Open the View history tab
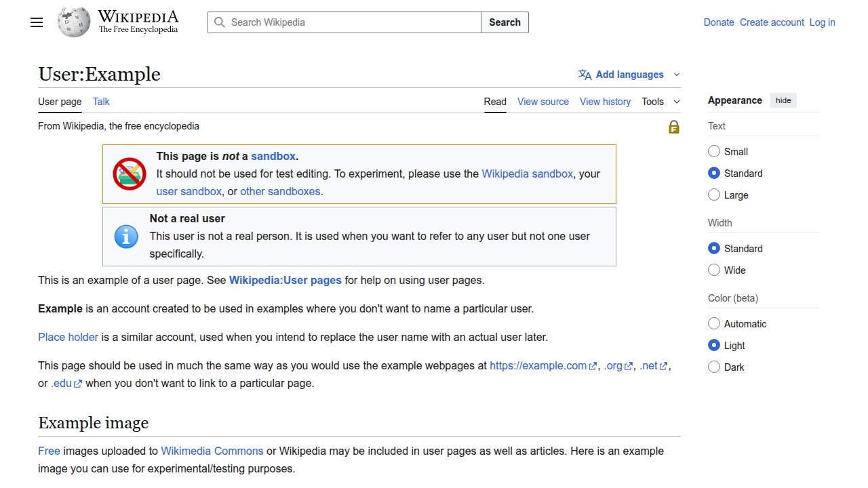The width and height of the screenshot is (868, 488). 605,102
